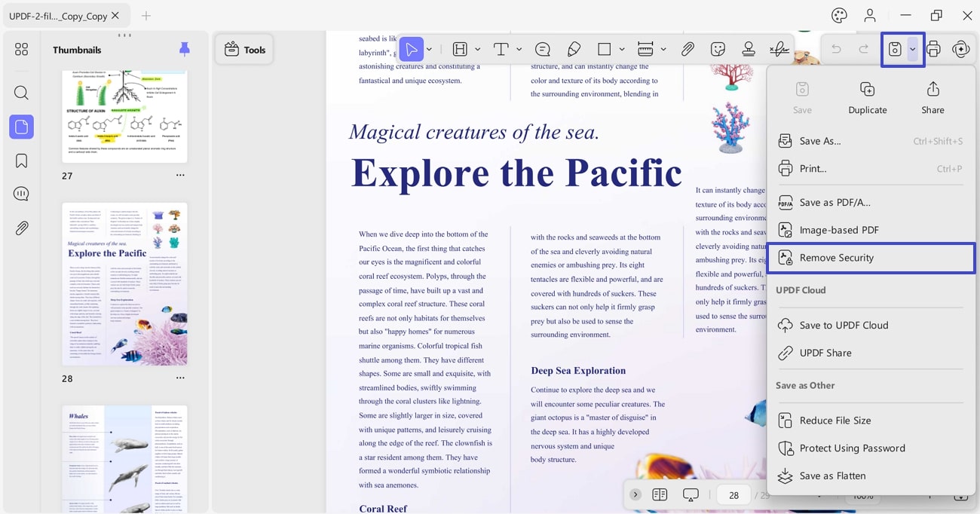Select the measure ruler tool
This screenshot has height=514, width=980.
point(645,49)
